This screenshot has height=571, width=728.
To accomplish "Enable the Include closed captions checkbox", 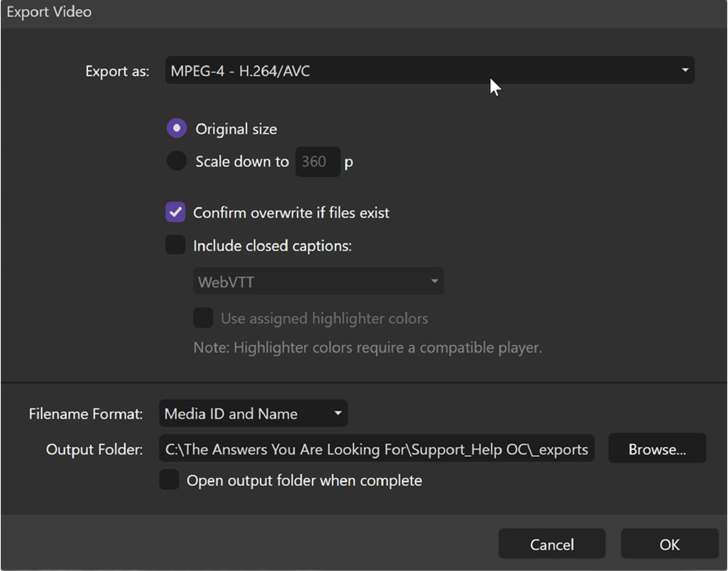I will click(x=175, y=245).
